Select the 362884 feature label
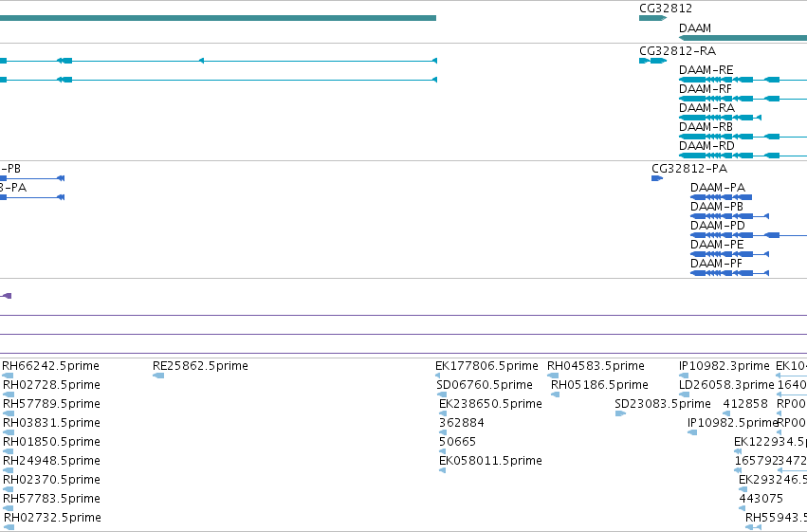807x532 pixels. pos(462,423)
